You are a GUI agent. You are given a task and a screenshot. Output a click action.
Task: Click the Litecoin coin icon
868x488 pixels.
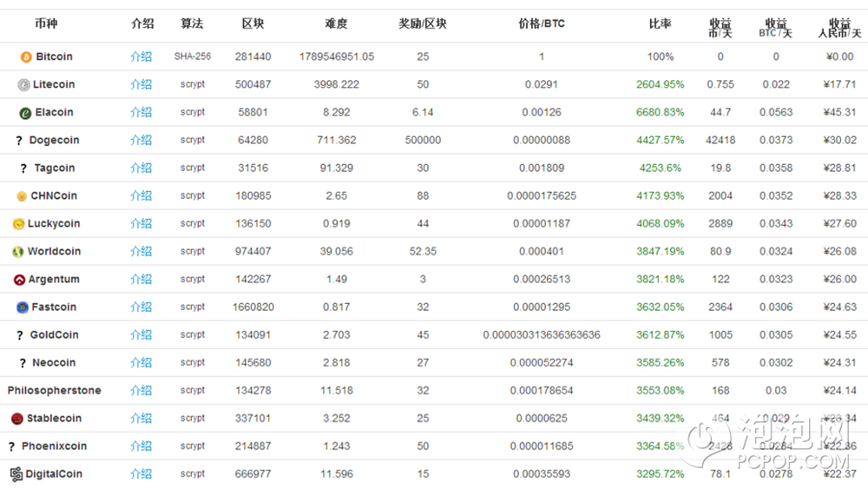tap(23, 85)
